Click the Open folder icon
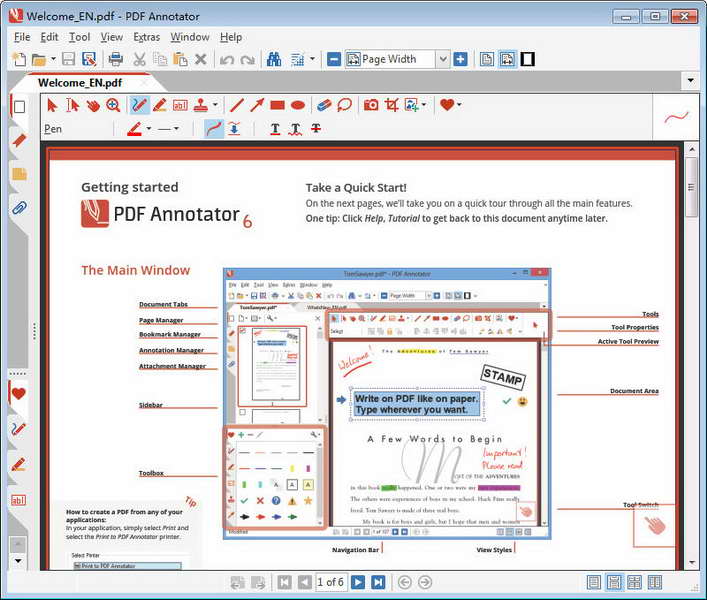This screenshot has height=600, width=707. (39, 59)
